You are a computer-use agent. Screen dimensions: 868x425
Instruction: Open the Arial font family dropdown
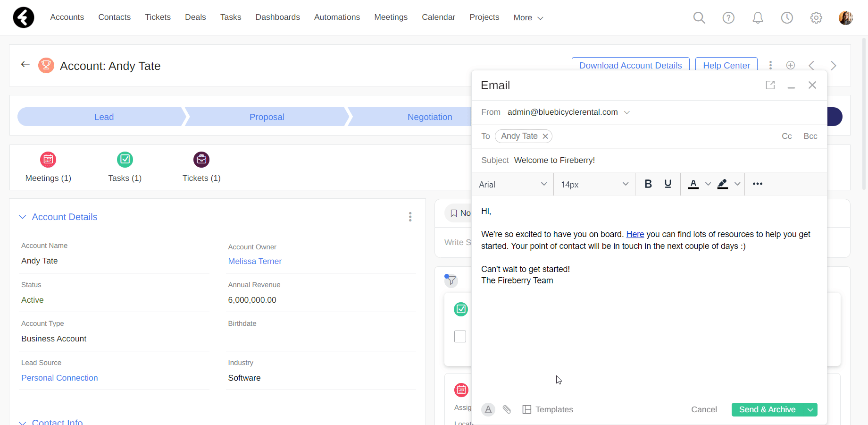(513, 184)
